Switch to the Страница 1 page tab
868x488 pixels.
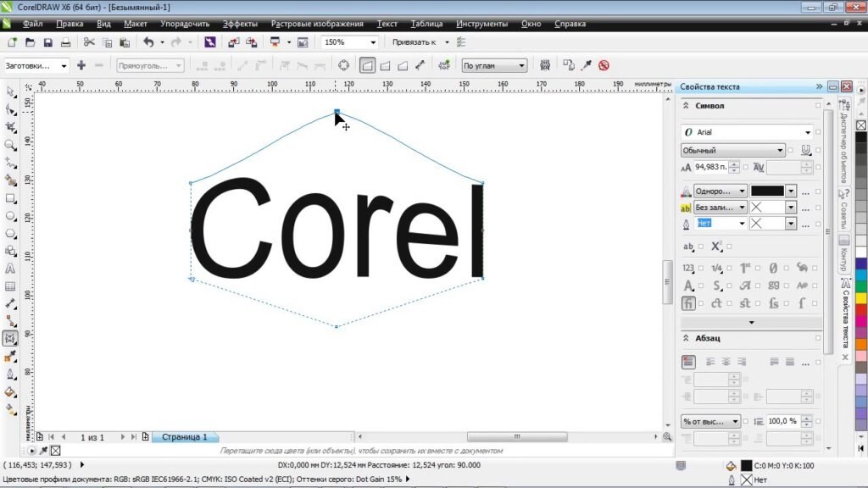point(184,437)
